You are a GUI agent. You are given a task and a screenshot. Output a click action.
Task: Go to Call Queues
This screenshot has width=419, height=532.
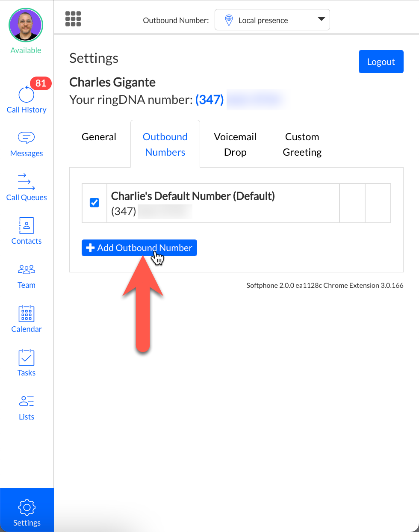click(27, 187)
